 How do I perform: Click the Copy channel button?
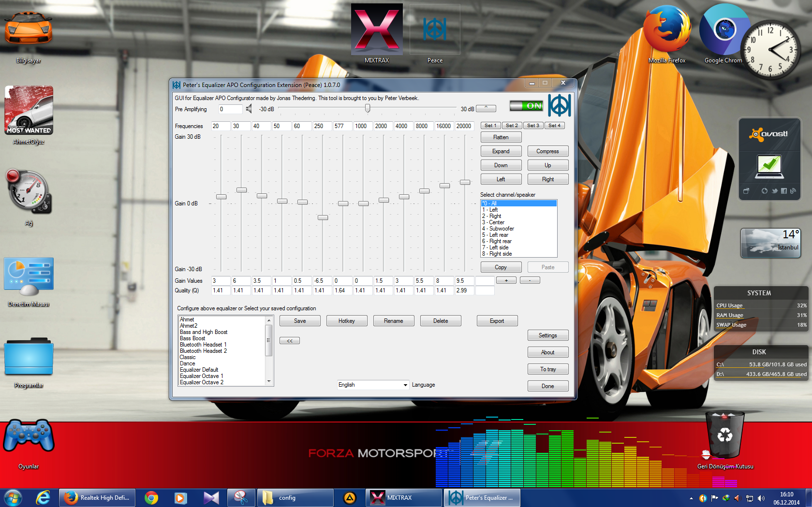tap(501, 267)
